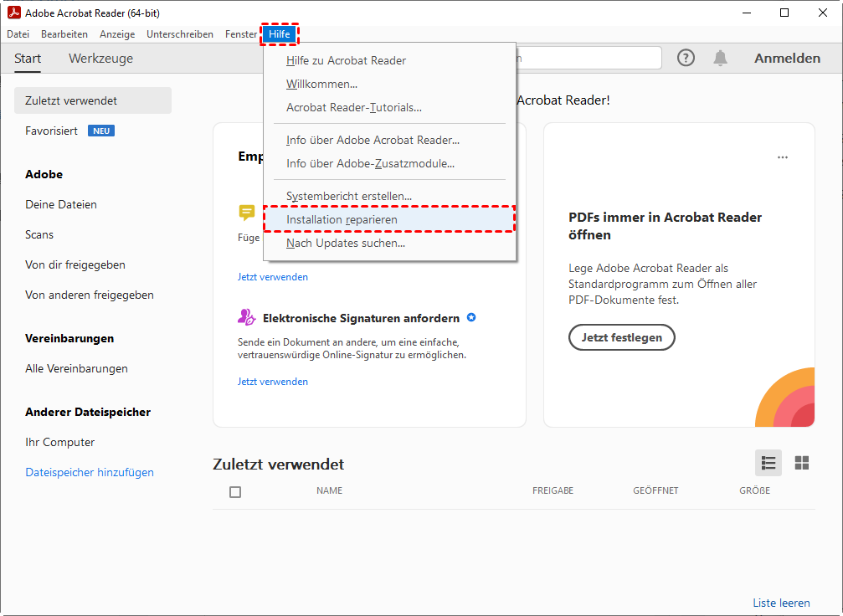Sort by the FREIGABE column header
The width and height of the screenshot is (843, 616).
tap(553, 490)
